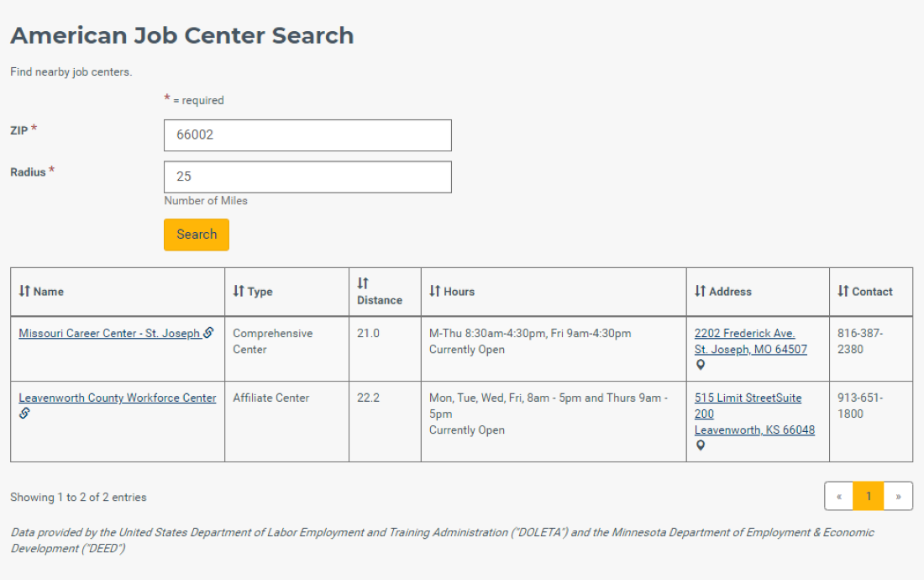Click the Find nearby job centers text
The image size is (924, 580).
click(x=71, y=72)
